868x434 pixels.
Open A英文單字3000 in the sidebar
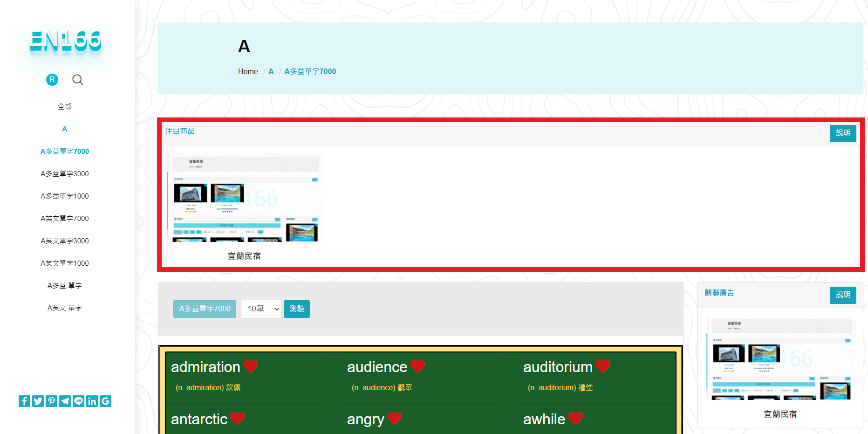coord(65,241)
